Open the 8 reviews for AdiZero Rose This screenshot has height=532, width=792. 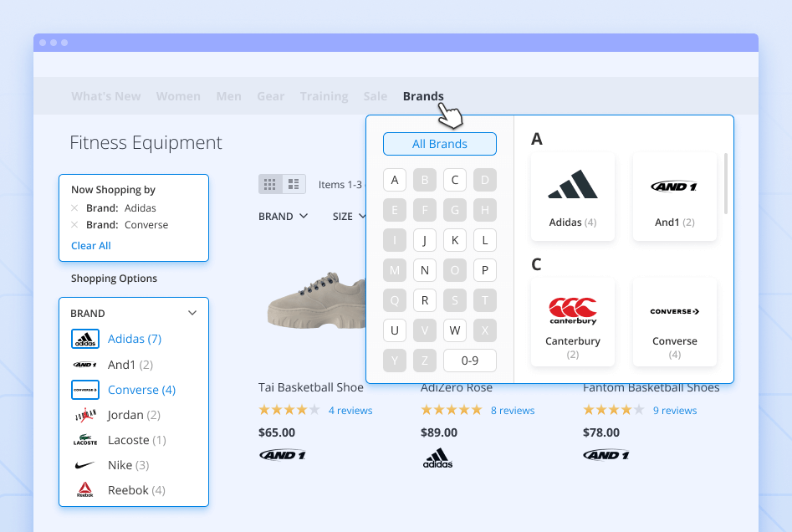pos(513,410)
